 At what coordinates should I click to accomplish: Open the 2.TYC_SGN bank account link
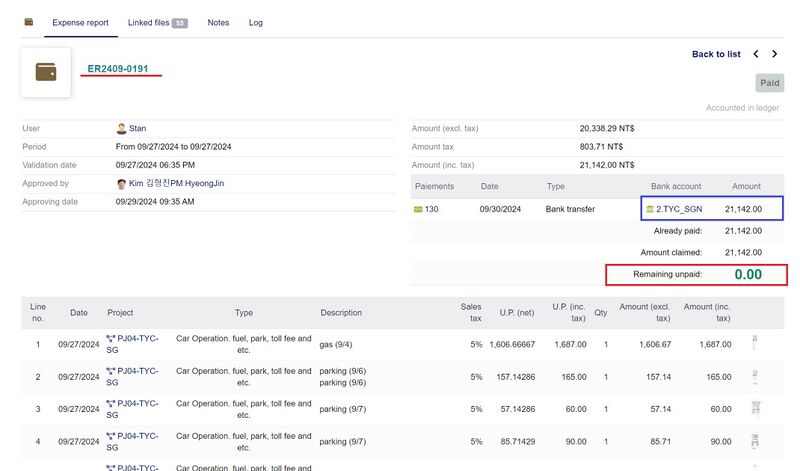coord(682,209)
